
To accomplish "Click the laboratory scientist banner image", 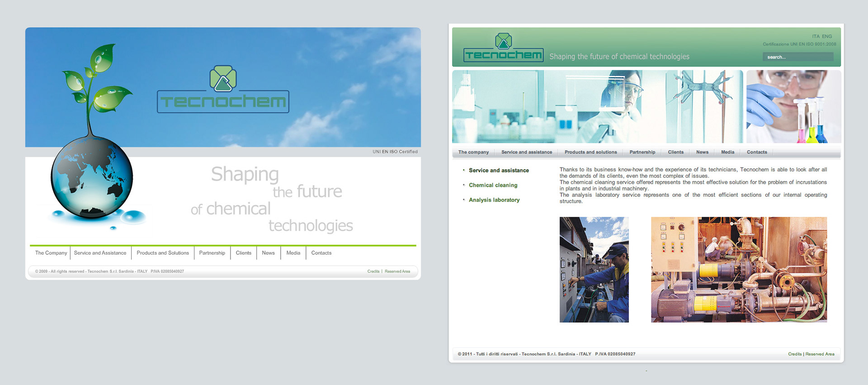I will pos(598,106).
